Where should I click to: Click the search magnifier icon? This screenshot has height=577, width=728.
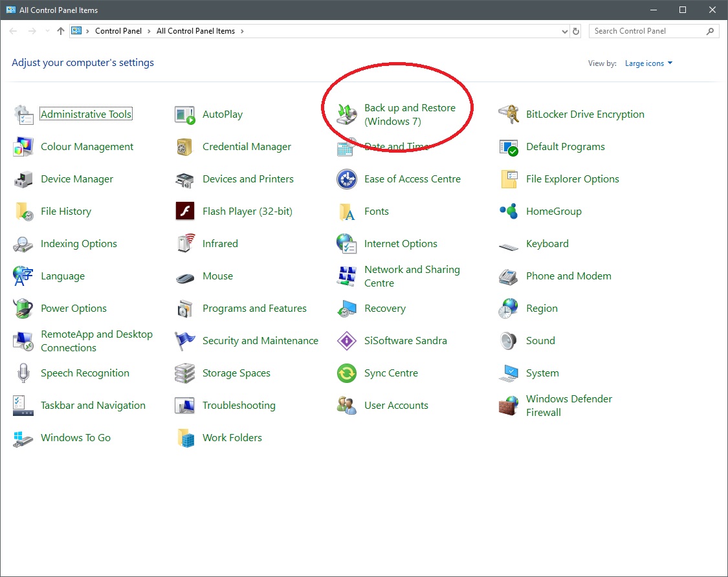click(710, 31)
